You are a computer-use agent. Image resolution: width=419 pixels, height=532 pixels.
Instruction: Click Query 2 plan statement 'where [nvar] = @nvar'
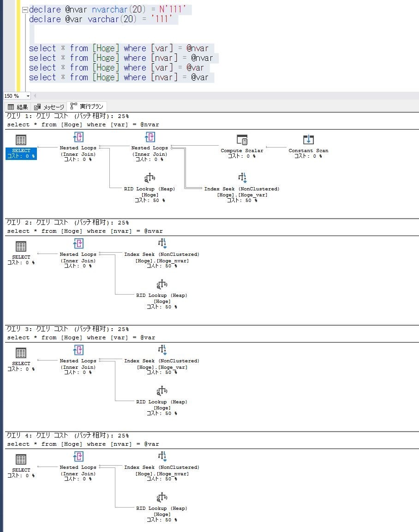(85, 231)
